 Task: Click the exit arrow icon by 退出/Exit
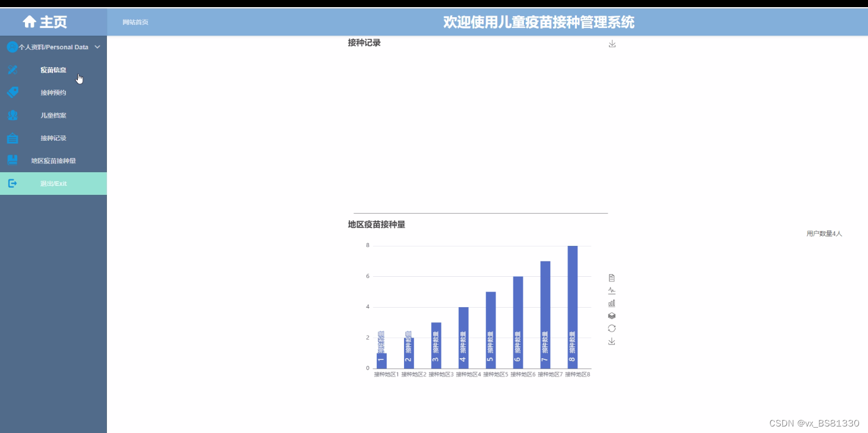pos(12,184)
